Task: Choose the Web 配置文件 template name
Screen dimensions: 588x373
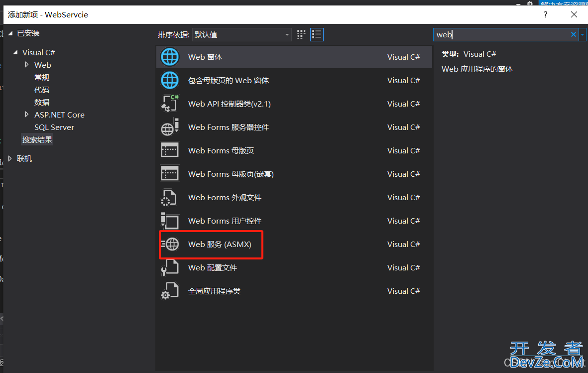Action: pyautogui.click(x=213, y=267)
